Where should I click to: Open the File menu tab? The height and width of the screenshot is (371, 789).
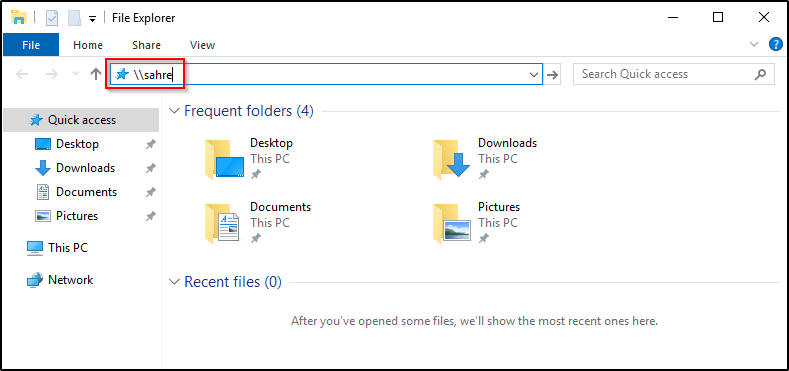pyautogui.click(x=31, y=45)
